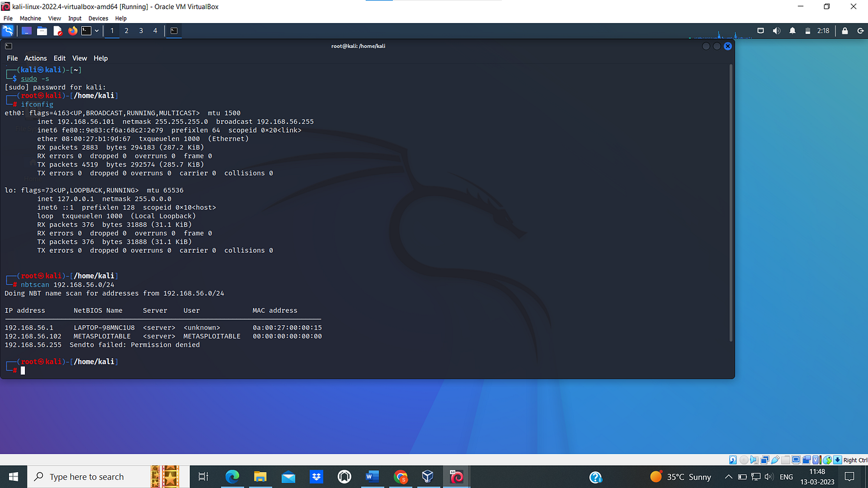Screen dimensions: 868x488
Task: Open the Actions menu in the terminal window
Action: coord(35,58)
